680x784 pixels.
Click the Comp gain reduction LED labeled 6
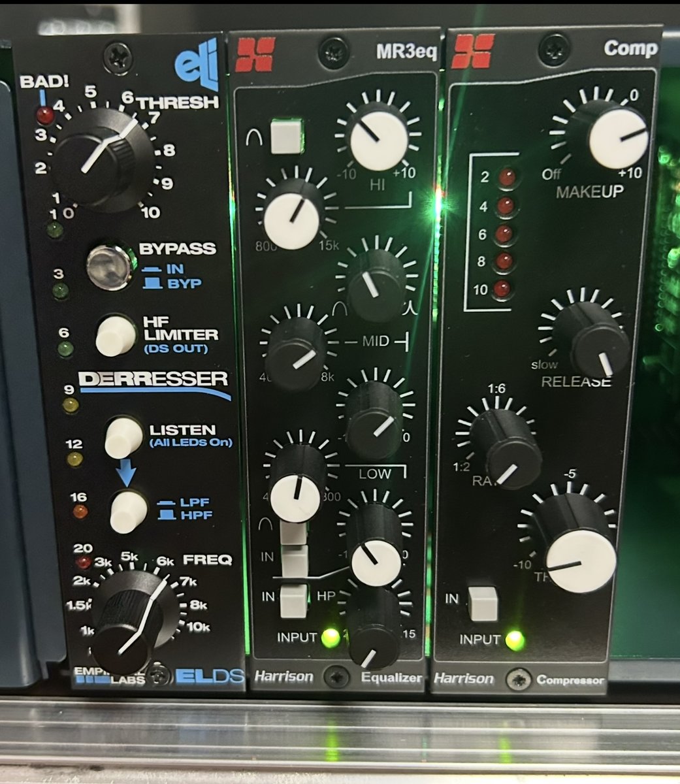504,234
